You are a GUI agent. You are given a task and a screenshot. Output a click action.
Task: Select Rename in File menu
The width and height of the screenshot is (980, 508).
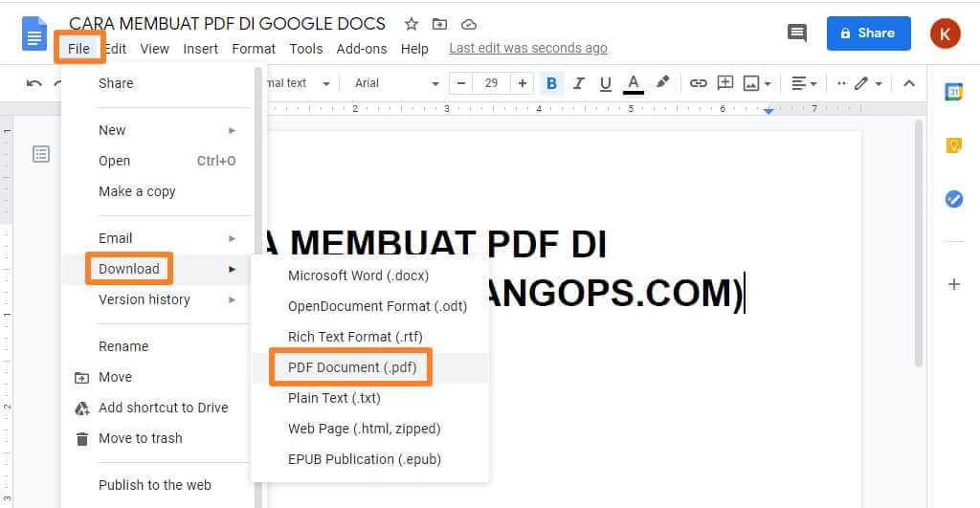click(x=158, y=346)
